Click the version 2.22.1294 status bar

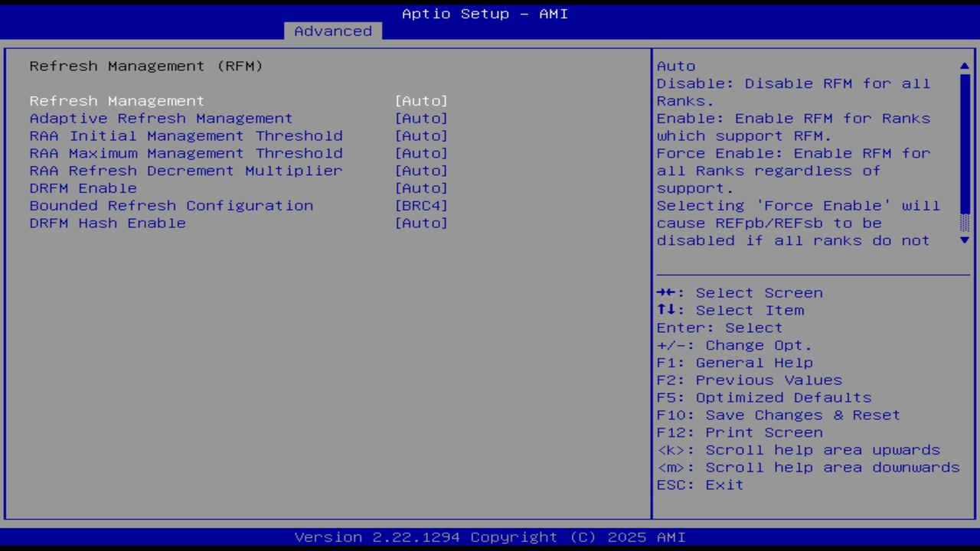pos(489,537)
